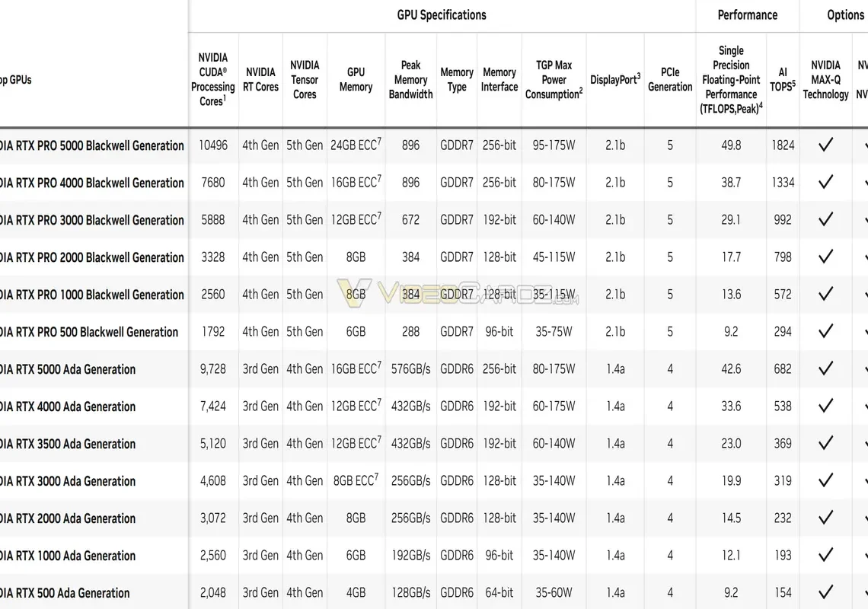Click the 49.8 TFLOPS value
The width and height of the screenshot is (868, 609).
(x=731, y=145)
